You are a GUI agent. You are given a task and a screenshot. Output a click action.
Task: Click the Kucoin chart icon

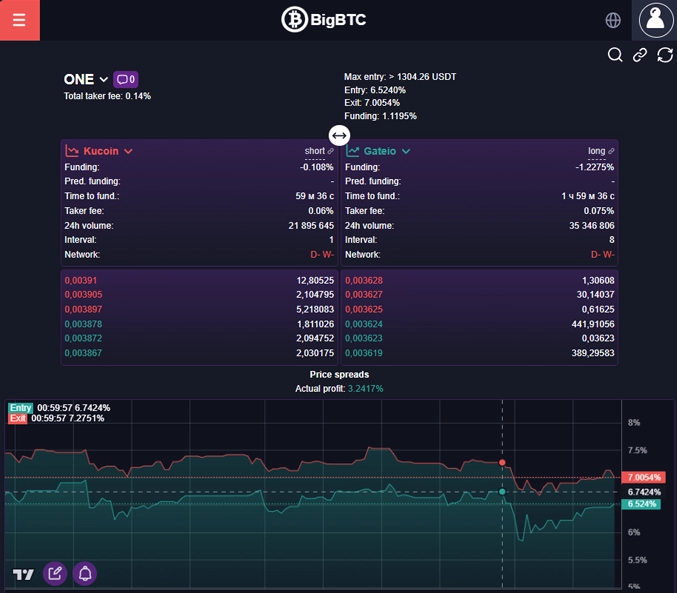click(x=72, y=151)
